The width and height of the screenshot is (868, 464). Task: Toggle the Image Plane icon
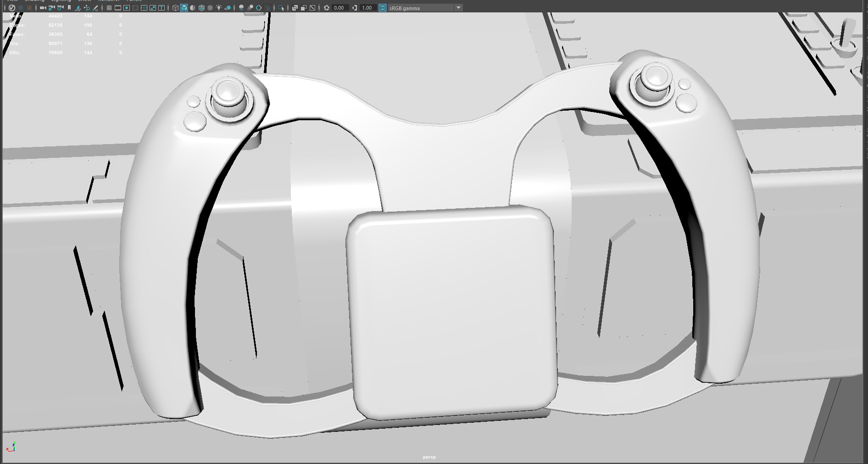(x=78, y=8)
